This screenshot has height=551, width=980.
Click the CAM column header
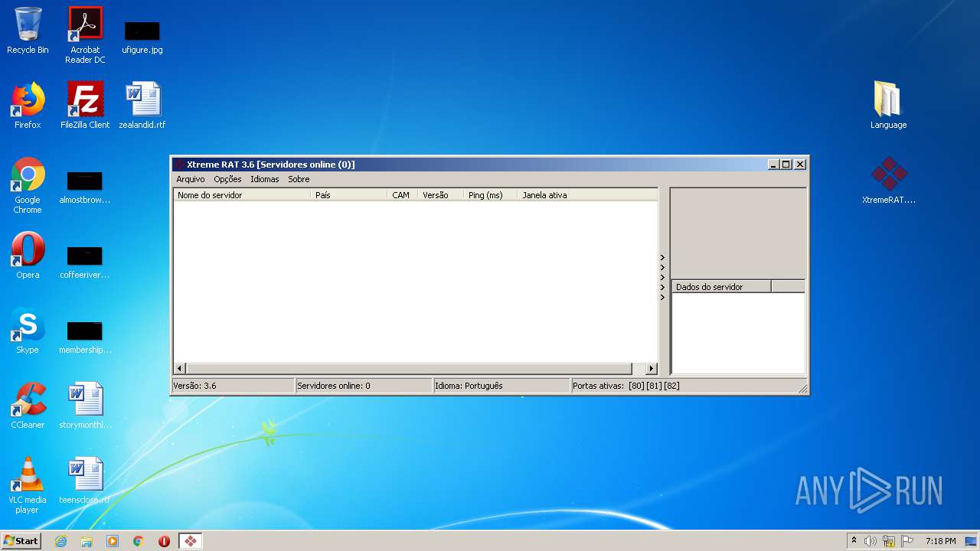(403, 195)
